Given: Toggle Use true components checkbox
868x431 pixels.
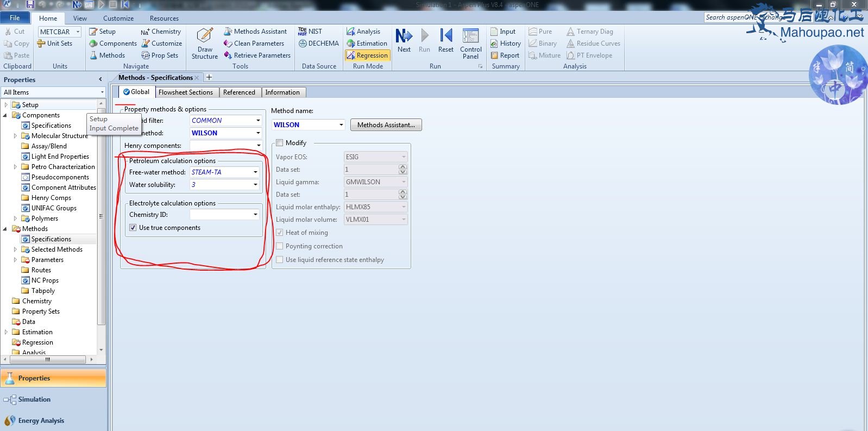Looking at the screenshot, I should (x=133, y=228).
